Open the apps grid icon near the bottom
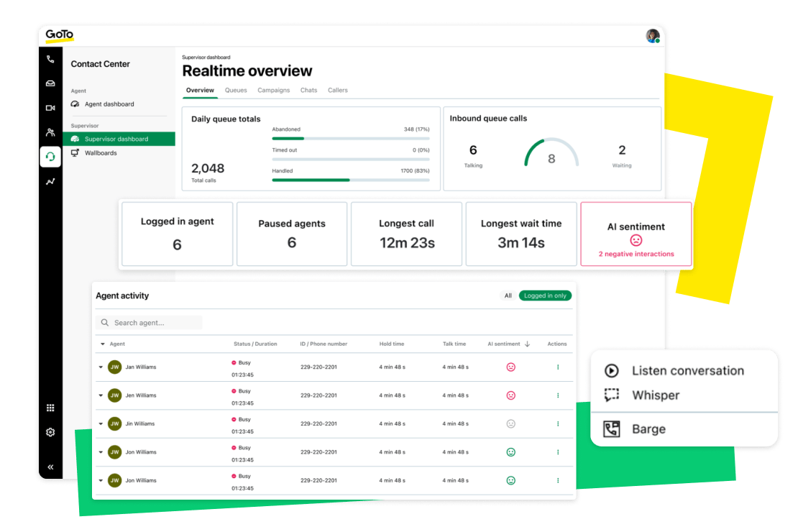Screen dimensions: 798x532 pos(50,407)
